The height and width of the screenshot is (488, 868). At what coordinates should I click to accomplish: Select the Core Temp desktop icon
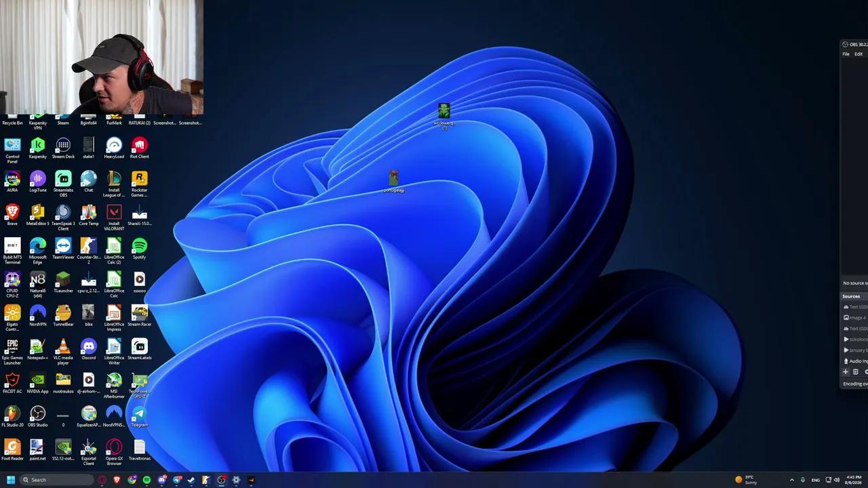click(x=88, y=216)
